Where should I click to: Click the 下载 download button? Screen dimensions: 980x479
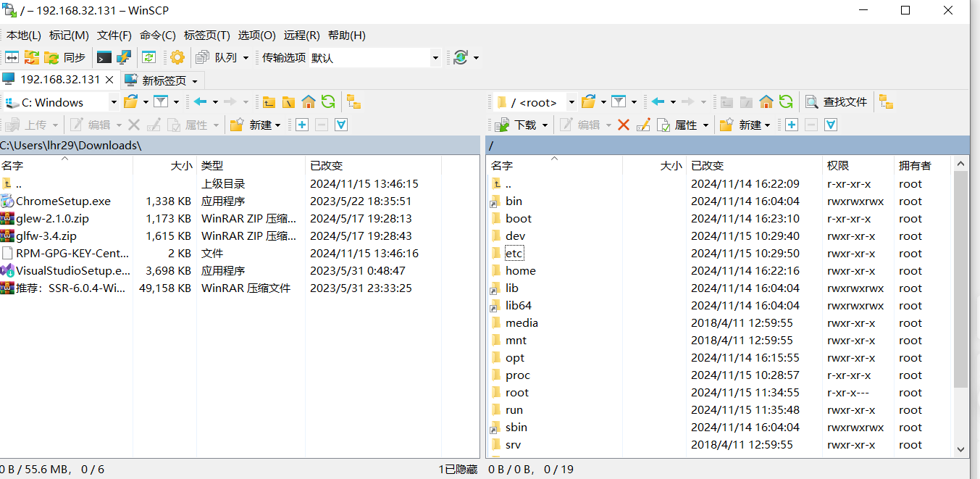517,125
